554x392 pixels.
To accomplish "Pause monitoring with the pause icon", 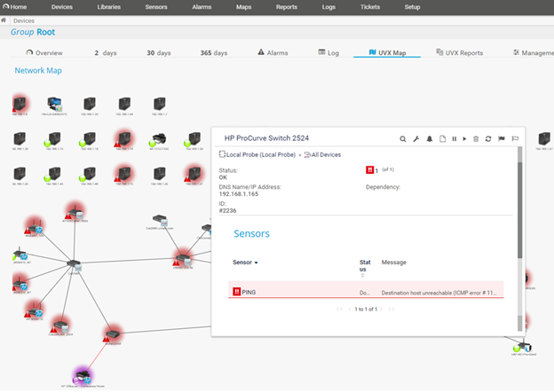I will click(x=454, y=138).
